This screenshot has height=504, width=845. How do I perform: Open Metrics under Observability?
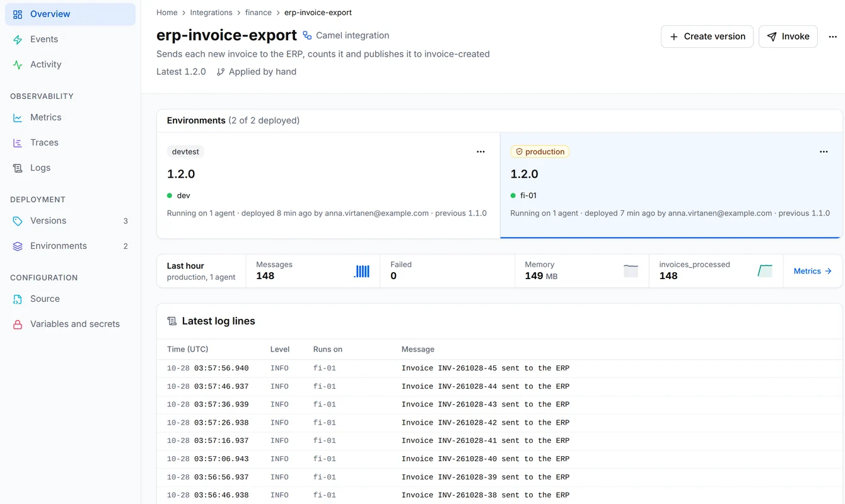pos(70,117)
